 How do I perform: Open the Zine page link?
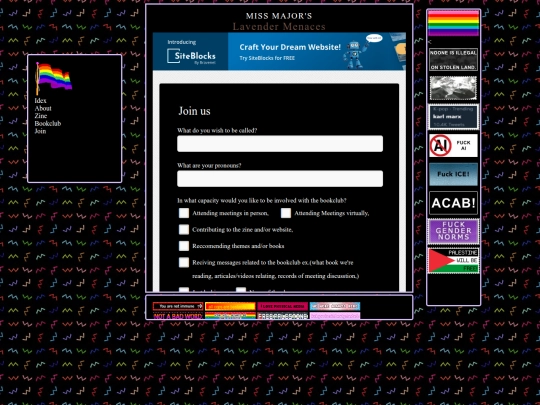point(41,116)
